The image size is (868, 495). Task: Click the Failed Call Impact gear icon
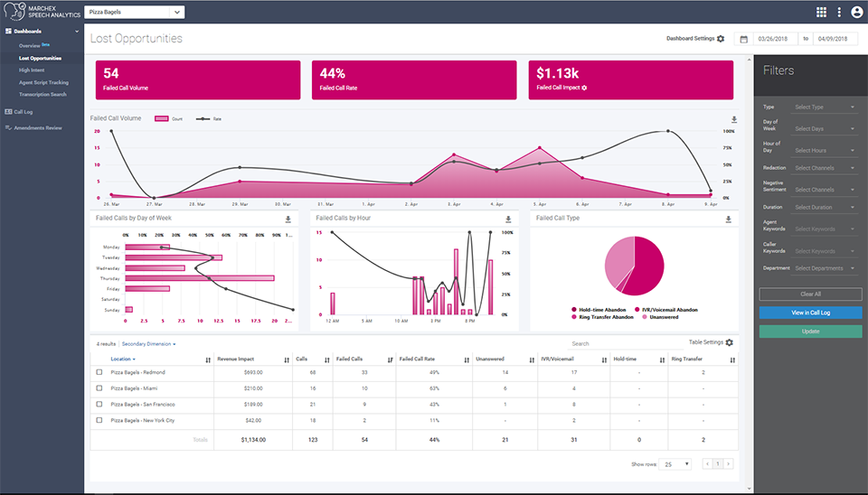(585, 88)
